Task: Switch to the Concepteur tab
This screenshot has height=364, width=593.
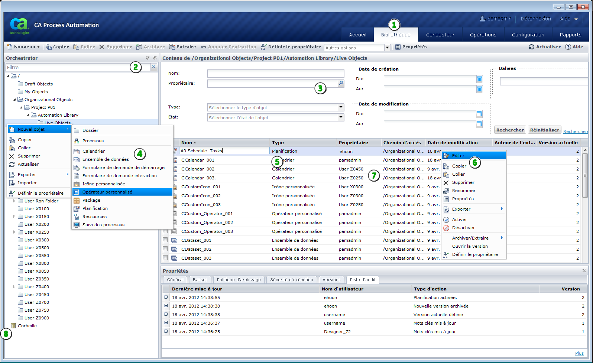Action: [440, 35]
